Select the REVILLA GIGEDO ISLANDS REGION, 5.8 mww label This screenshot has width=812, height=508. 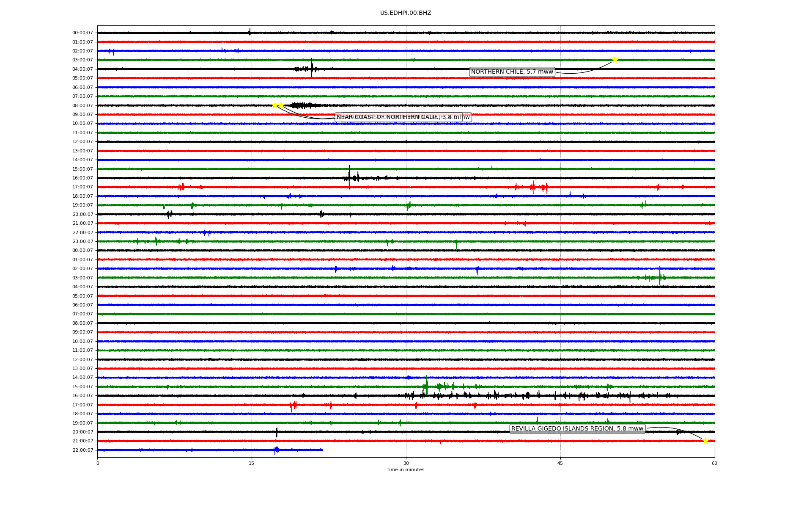[577, 429]
